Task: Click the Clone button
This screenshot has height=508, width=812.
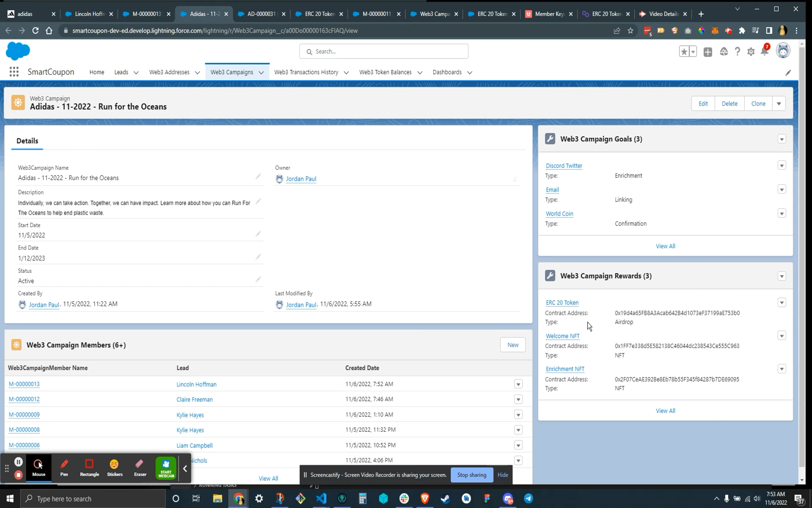Action: [758, 104]
